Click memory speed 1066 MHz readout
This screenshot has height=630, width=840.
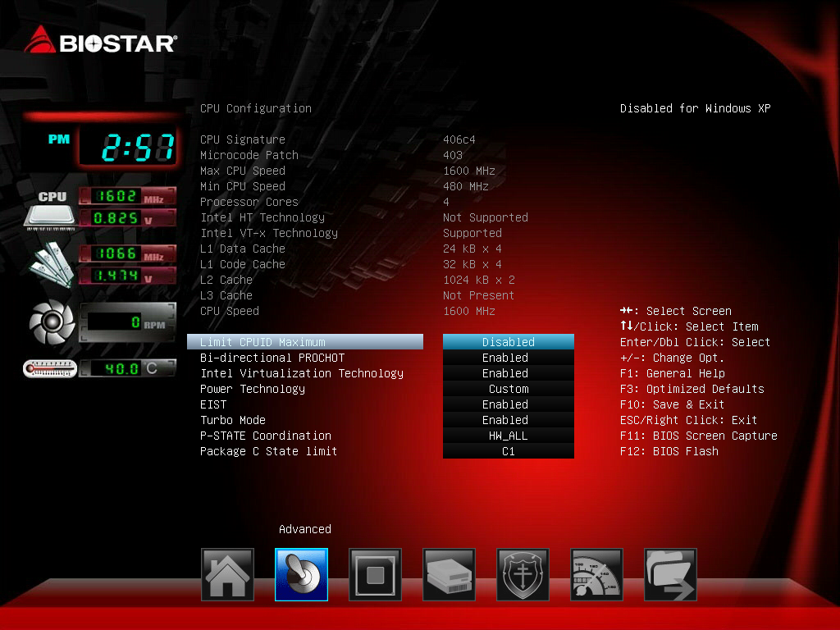click(127, 253)
